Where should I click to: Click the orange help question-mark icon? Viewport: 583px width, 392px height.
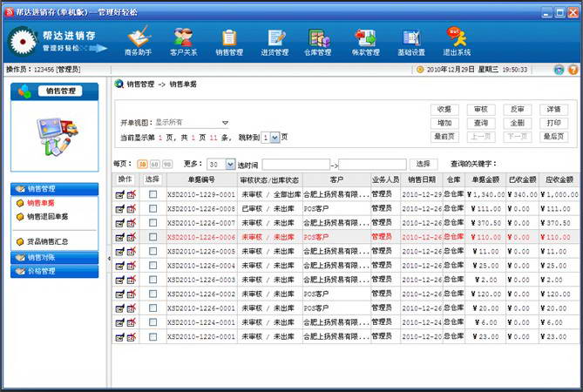tap(573, 70)
